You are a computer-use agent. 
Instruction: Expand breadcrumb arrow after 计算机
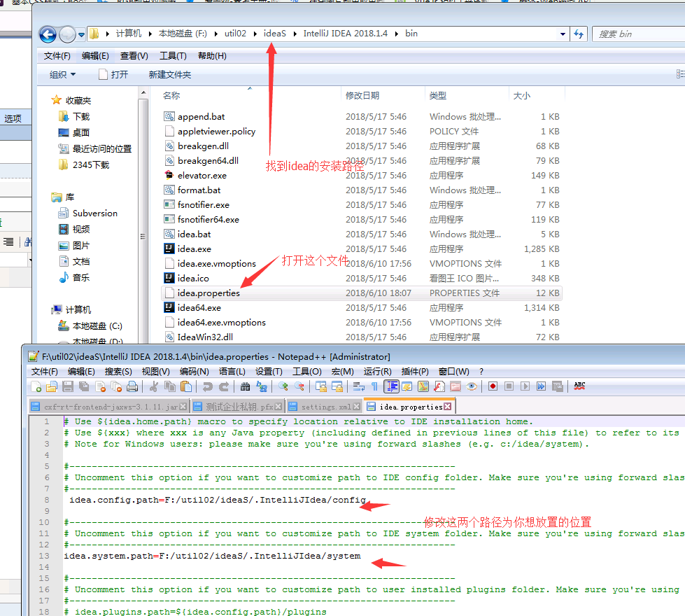(x=150, y=34)
